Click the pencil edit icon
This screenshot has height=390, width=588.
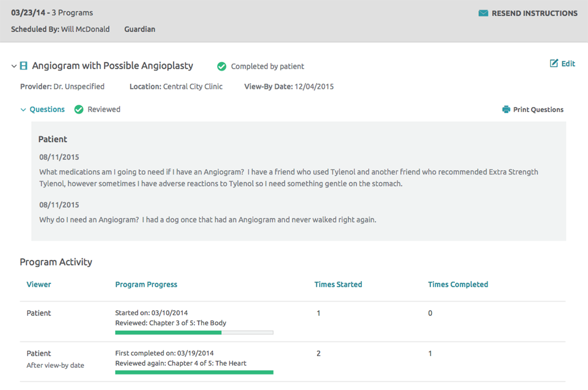554,64
